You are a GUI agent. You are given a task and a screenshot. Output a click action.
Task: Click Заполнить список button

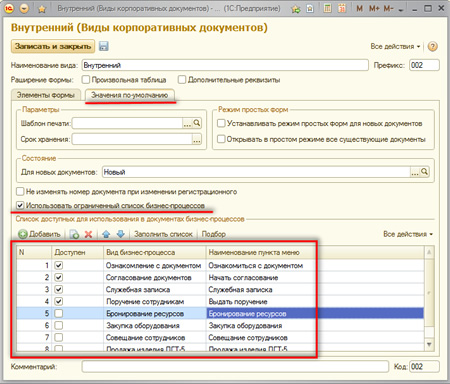pos(163,234)
